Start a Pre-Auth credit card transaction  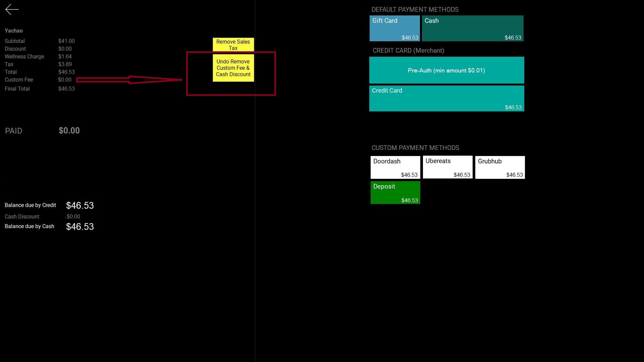pos(446,70)
